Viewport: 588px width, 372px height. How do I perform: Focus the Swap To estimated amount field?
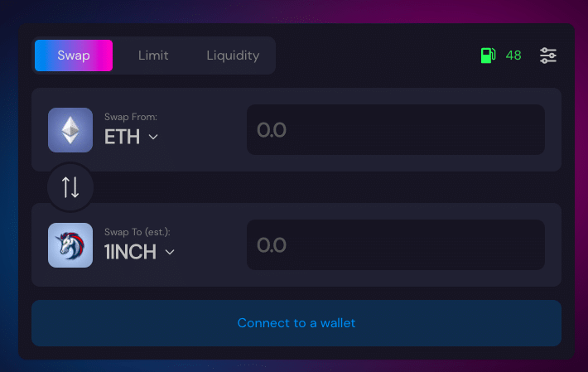pyautogui.click(x=396, y=245)
